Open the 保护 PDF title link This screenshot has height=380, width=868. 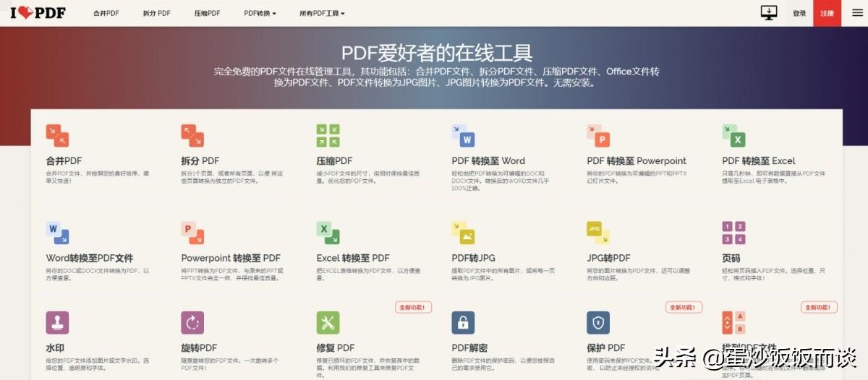pos(606,347)
